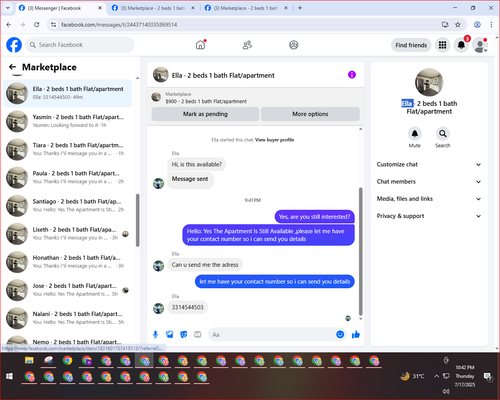Open the Paula conversation
The height and width of the screenshot is (400, 500).
tap(68, 177)
